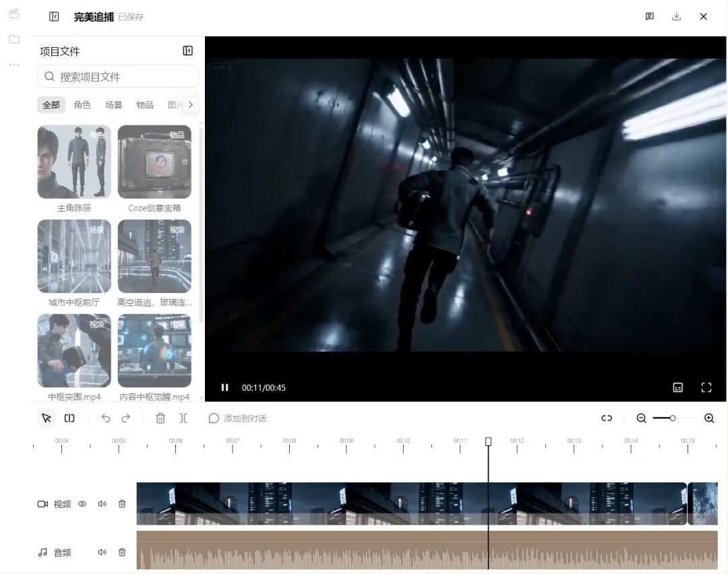Screen dimensions: 728x574
Task: Adjust the timeline zoom slider handle
Action: 672,418
